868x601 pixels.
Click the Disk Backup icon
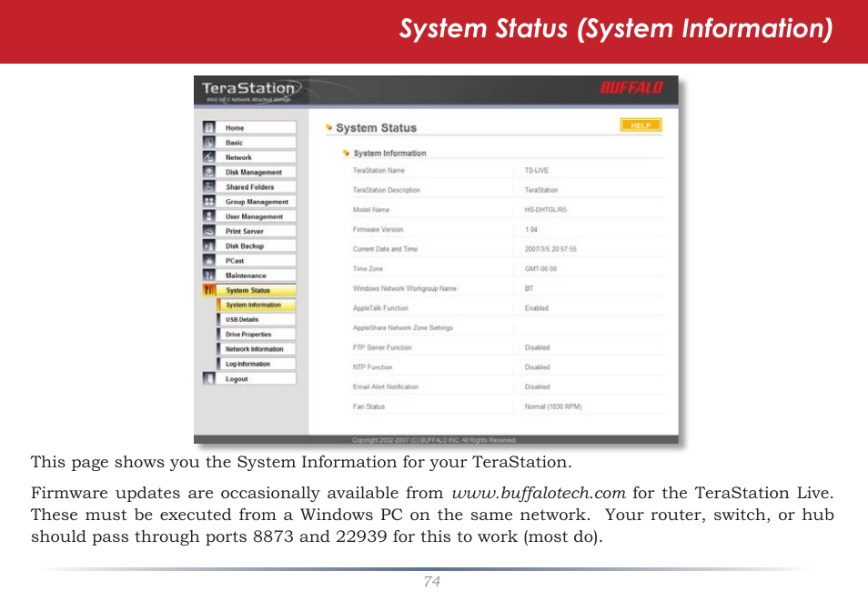click(208, 245)
